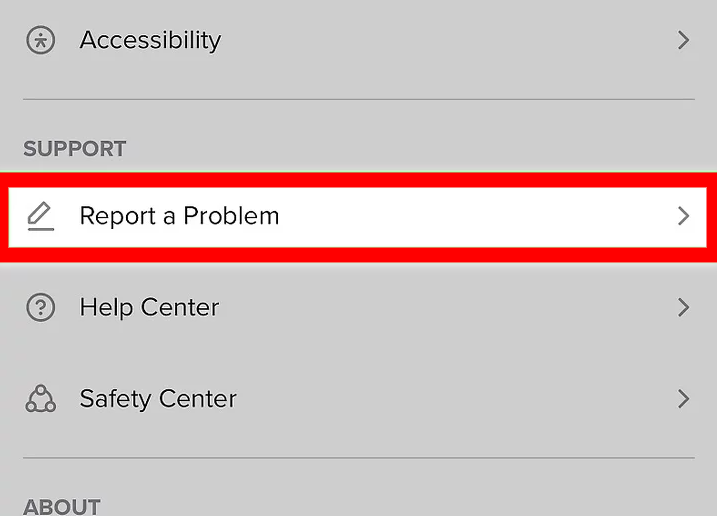Click the Help Center question mark icon
Viewport: 717px width, 516px height.
click(40, 307)
